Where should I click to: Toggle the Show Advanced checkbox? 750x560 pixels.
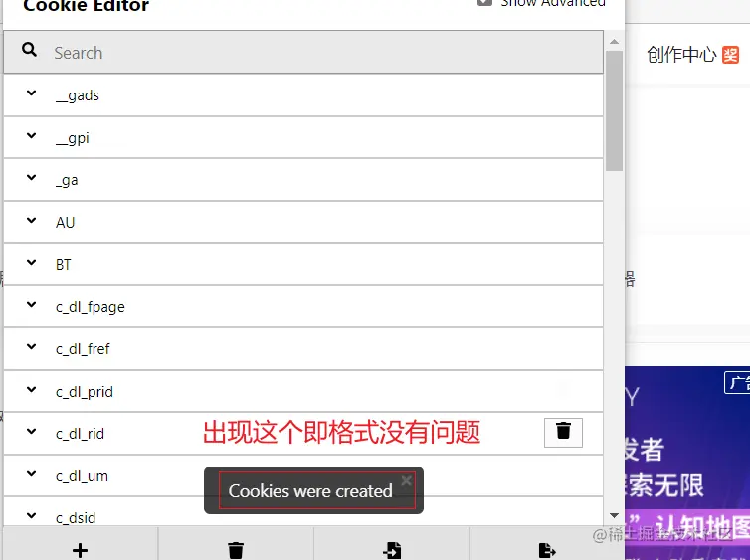point(484,2)
